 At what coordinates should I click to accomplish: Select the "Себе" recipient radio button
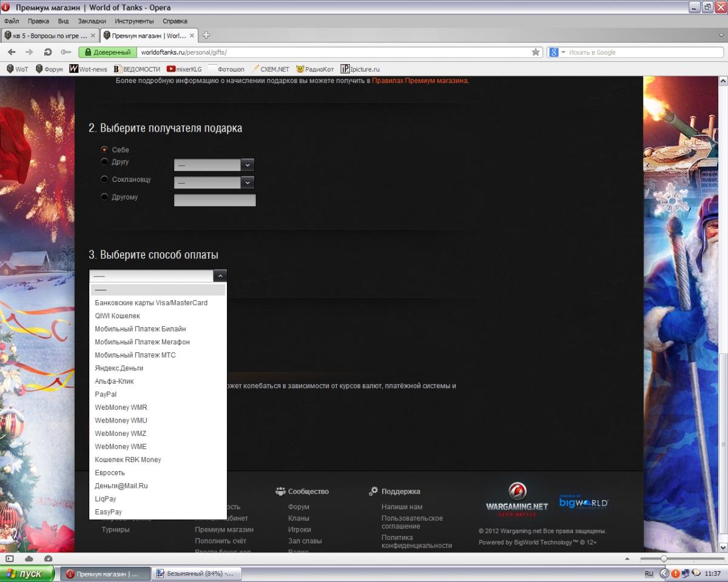pyautogui.click(x=104, y=149)
